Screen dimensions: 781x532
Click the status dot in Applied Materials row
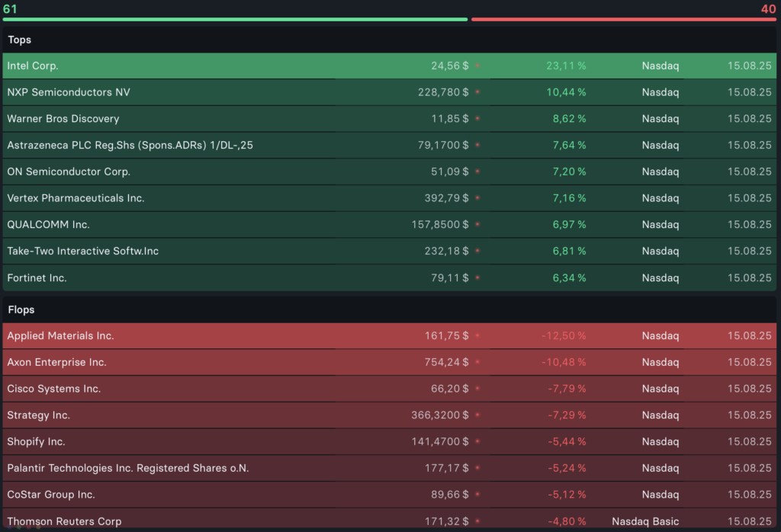click(477, 335)
